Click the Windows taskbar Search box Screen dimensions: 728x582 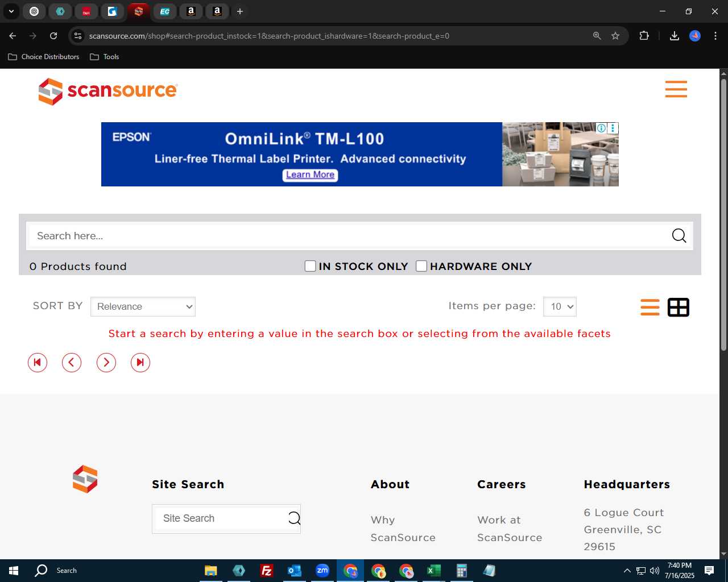pos(67,571)
